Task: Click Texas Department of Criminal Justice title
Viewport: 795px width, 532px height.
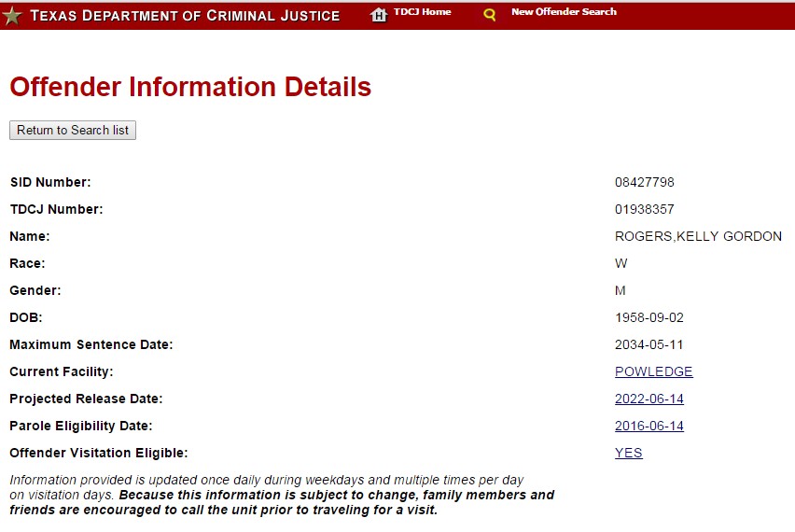Action: click(x=185, y=16)
